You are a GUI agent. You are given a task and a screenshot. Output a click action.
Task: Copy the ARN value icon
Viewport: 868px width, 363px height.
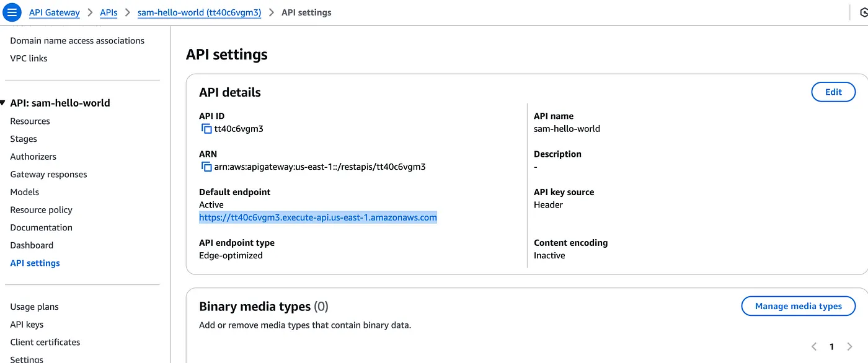(x=206, y=167)
